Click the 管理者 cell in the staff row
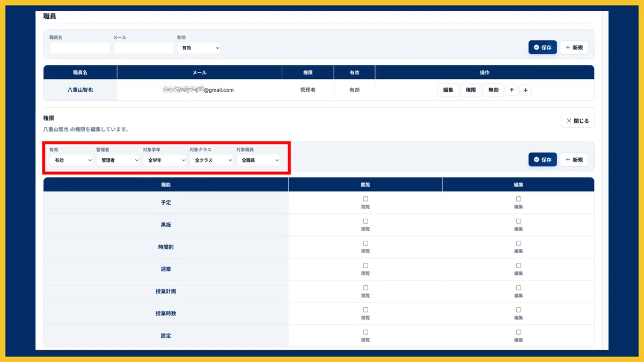The height and width of the screenshot is (362, 644). pyautogui.click(x=308, y=90)
